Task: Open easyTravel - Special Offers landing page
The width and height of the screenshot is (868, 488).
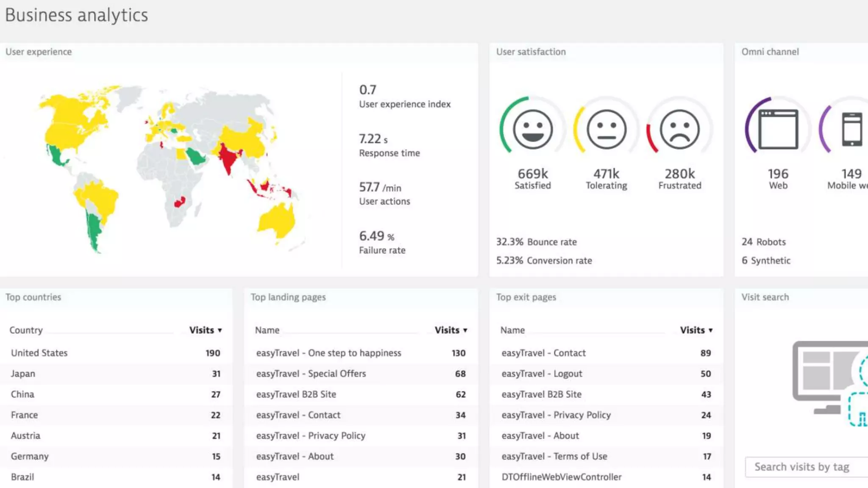Action: 311,374
